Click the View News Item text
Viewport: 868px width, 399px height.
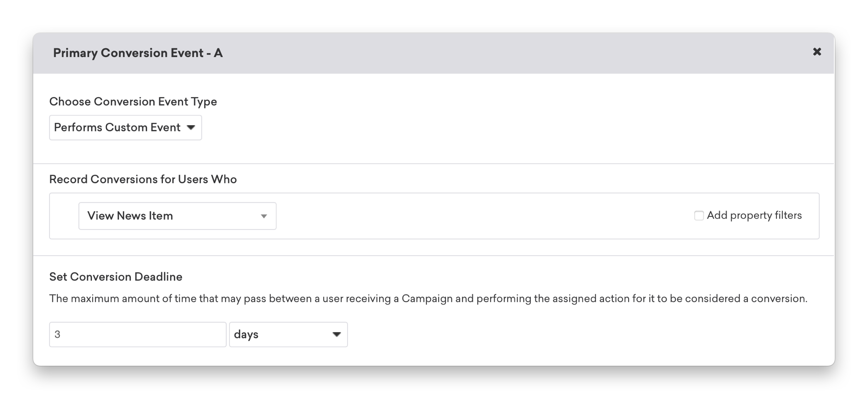(x=130, y=216)
